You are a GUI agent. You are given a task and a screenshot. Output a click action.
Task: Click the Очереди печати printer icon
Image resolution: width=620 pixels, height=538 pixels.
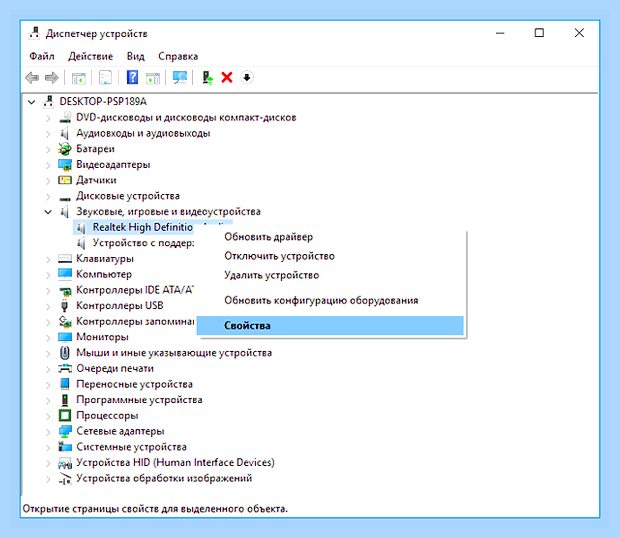[65, 368]
